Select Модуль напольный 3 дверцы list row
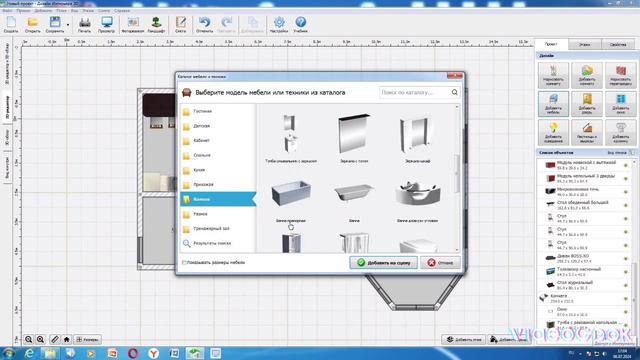Screen dimensions: 640x360 click(584, 178)
